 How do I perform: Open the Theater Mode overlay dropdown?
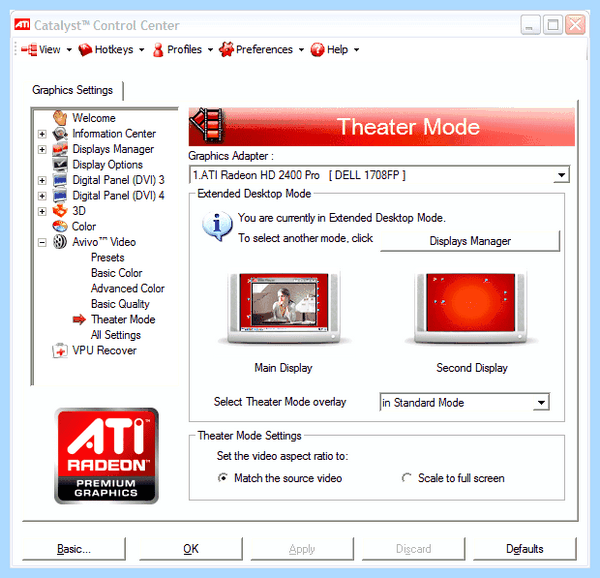tap(541, 402)
